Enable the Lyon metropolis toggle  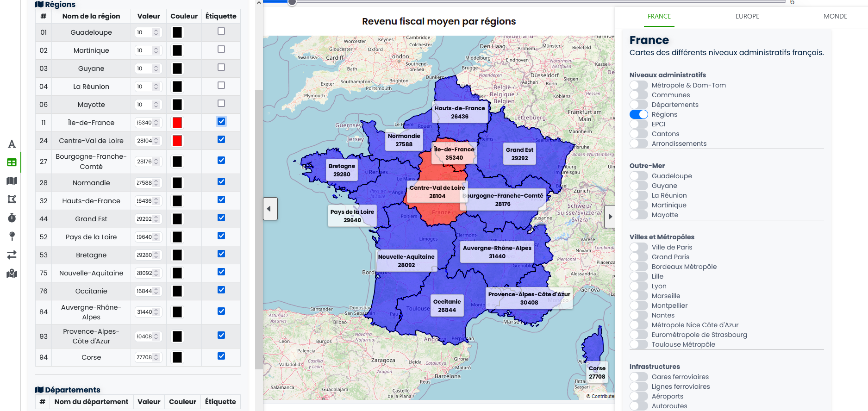[x=639, y=286]
